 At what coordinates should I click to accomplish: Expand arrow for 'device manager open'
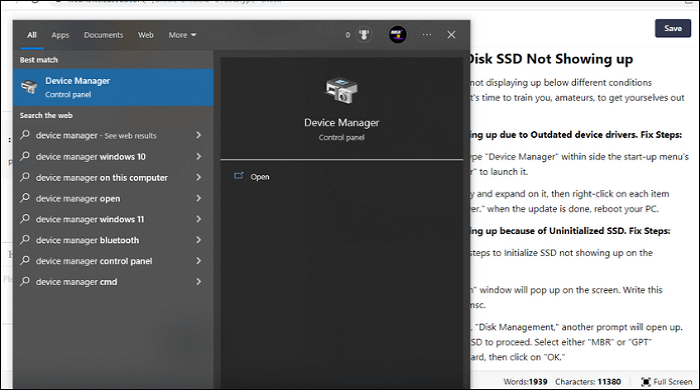pyautogui.click(x=199, y=198)
